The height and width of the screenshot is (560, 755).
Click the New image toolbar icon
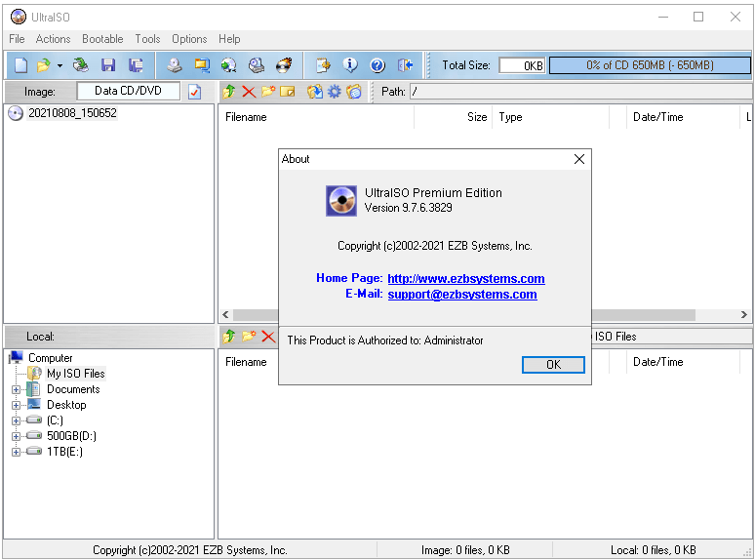20,65
